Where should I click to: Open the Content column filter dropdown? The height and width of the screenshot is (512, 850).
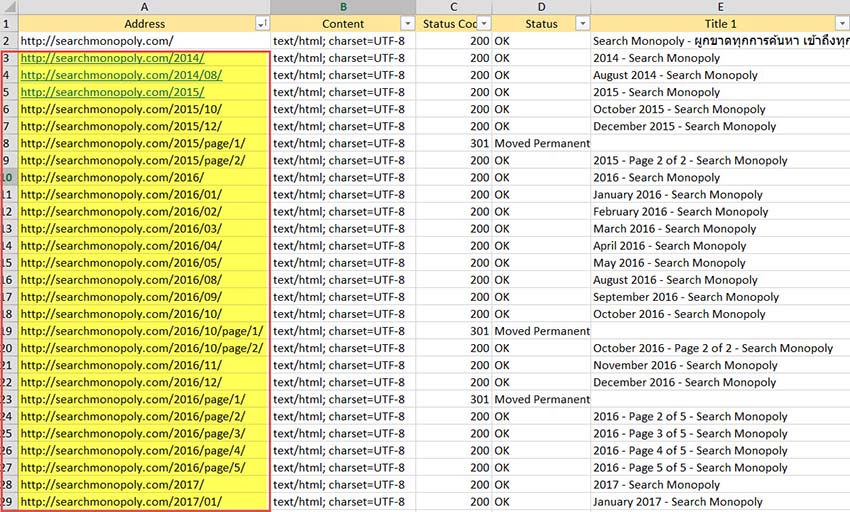407,23
